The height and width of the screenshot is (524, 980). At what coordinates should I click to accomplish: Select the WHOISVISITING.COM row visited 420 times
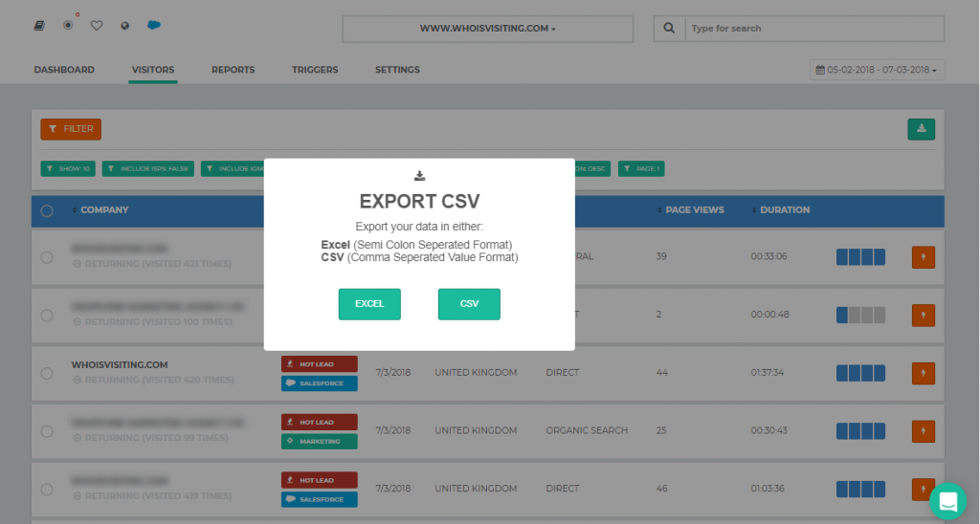click(47, 374)
